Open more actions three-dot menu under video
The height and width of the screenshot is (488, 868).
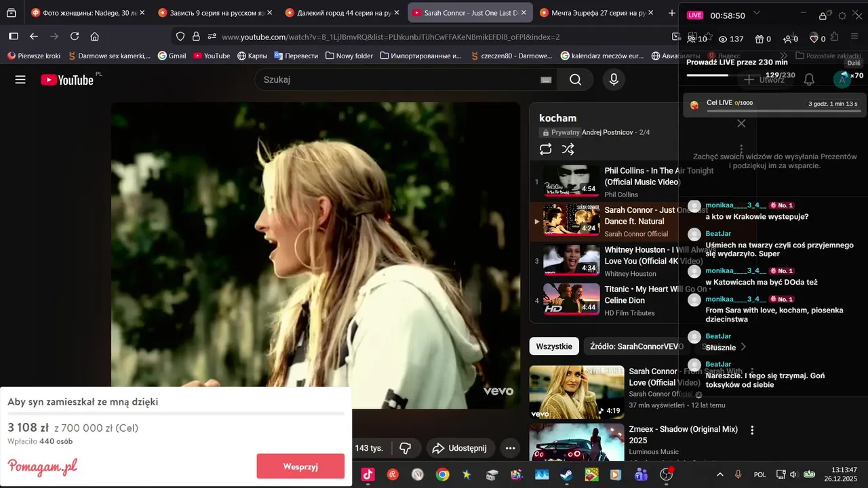[510, 448]
